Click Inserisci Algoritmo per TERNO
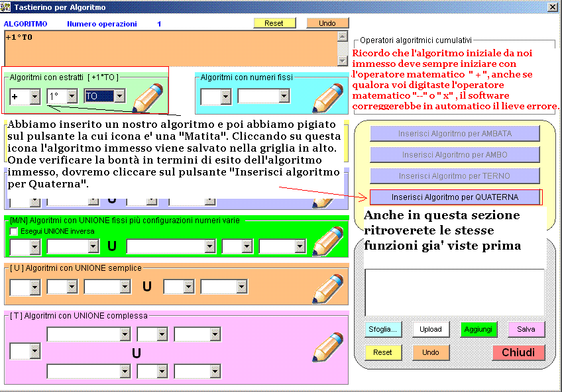562x392 pixels. (x=455, y=175)
